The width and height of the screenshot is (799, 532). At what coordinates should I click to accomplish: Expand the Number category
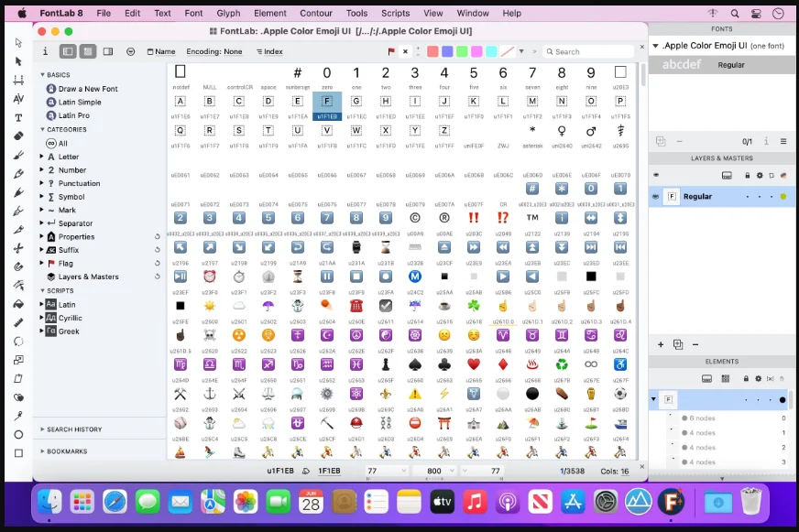point(42,169)
